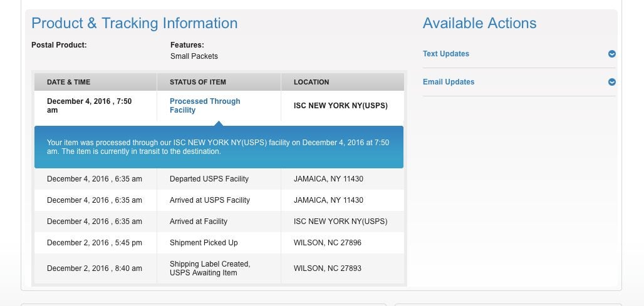Select the Date & Time column header
This screenshot has width=644, height=306.
click(68, 82)
